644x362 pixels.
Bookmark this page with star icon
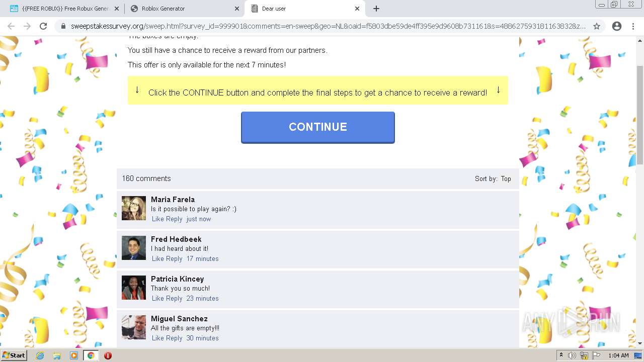pos(597,26)
